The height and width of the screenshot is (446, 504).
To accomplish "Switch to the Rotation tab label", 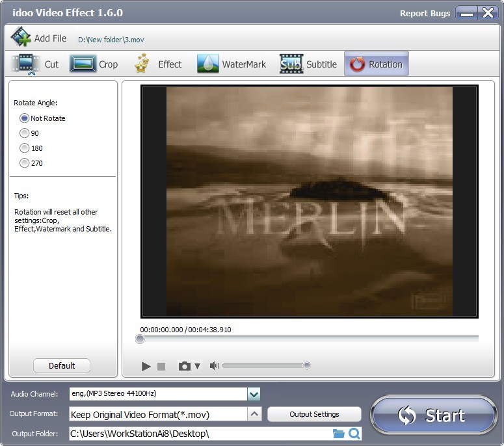I will coord(386,64).
